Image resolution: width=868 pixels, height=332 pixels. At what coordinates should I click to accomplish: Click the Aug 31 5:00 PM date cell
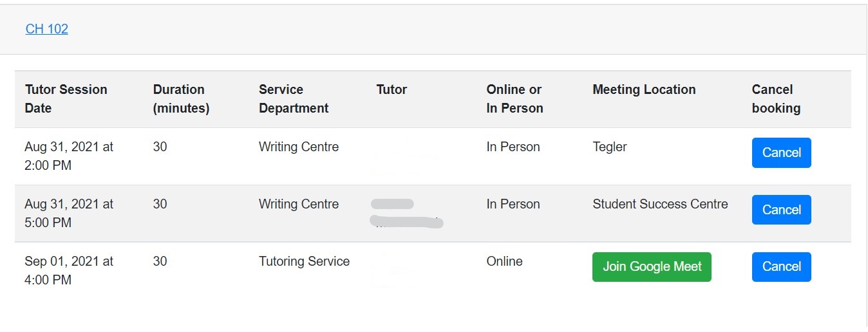69,214
